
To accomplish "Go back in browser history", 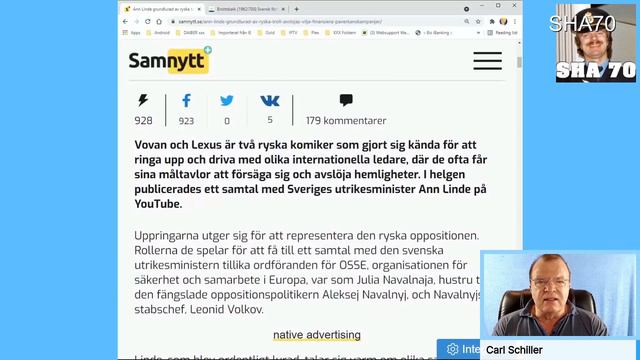I will [x=125, y=21].
